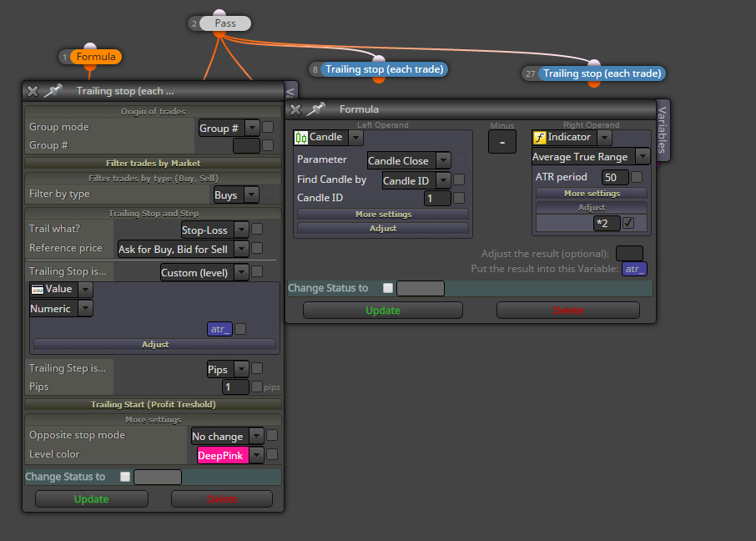The width and height of the screenshot is (756, 541).
Task: Click Update in Formula panel
Action: pyautogui.click(x=383, y=311)
